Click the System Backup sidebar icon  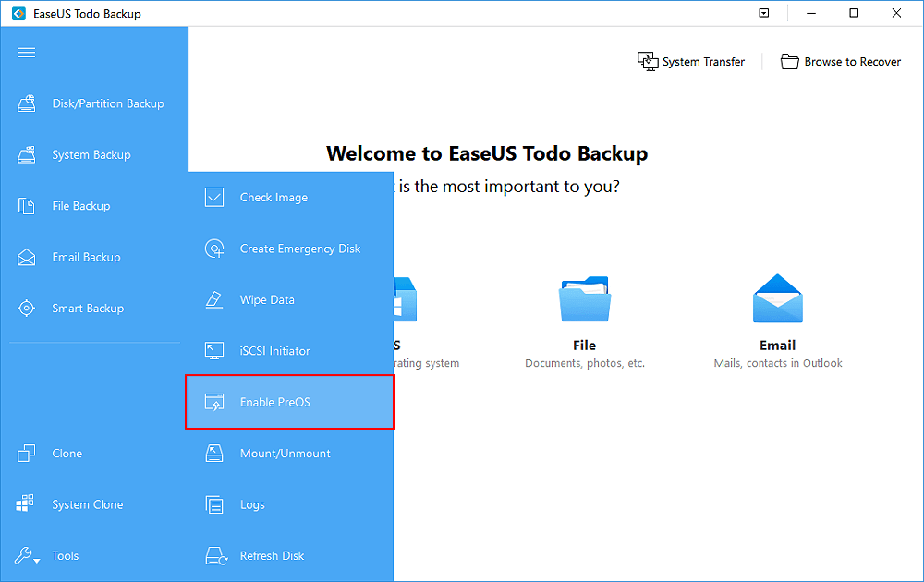click(x=27, y=155)
